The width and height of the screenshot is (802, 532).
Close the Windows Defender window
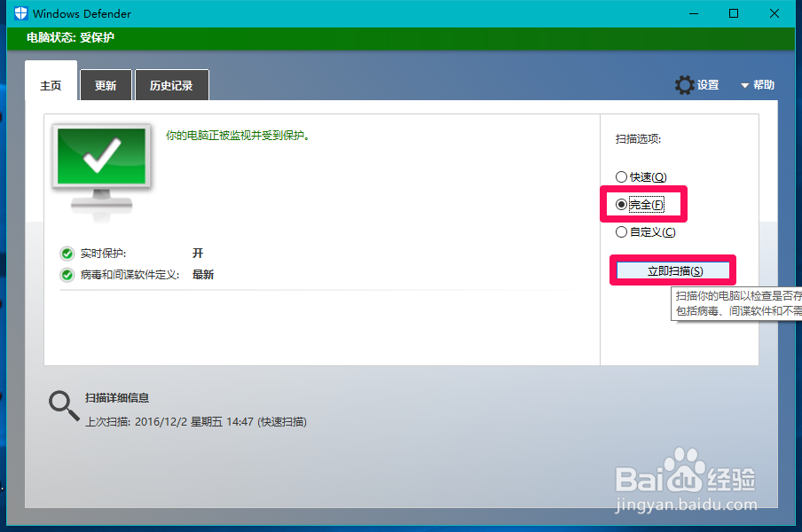point(774,14)
